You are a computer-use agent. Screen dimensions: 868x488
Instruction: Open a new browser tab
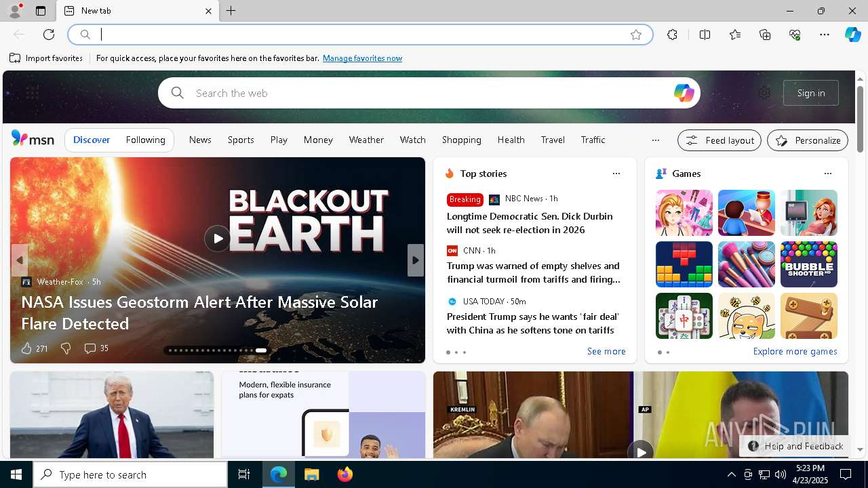click(x=231, y=11)
